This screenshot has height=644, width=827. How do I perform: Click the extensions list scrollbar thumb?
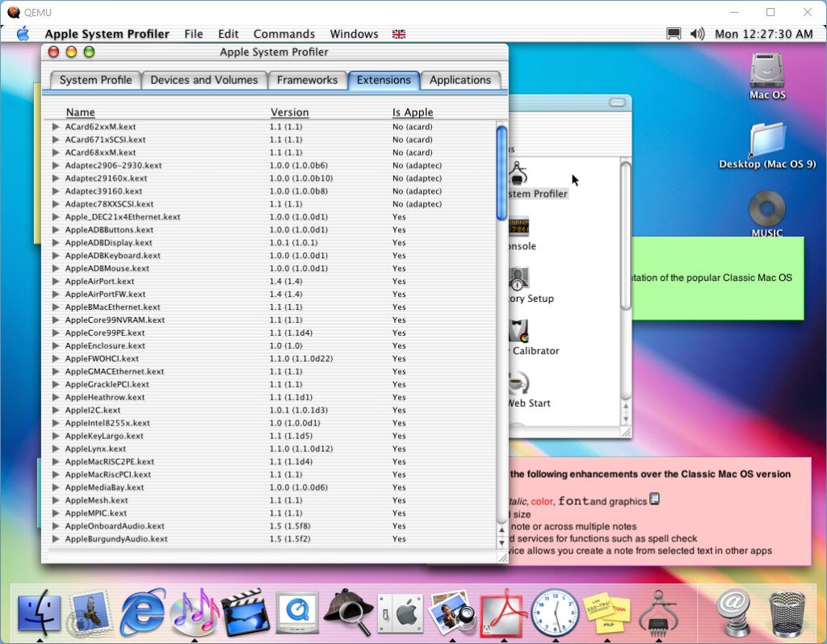[x=502, y=172]
